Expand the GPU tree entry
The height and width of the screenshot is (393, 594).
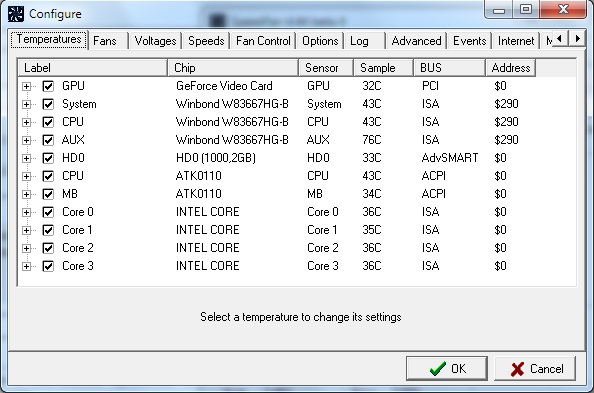click(x=26, y=86)
